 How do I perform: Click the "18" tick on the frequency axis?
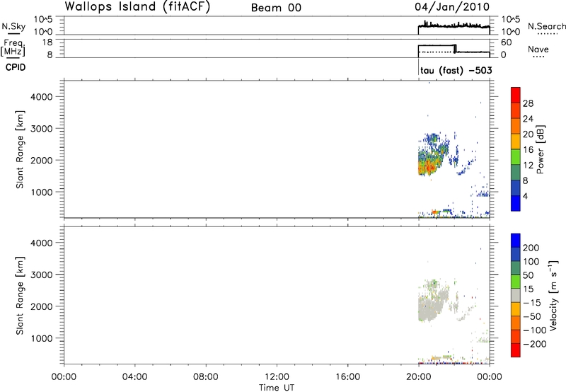pyautogui.click(x=47, y=42)
